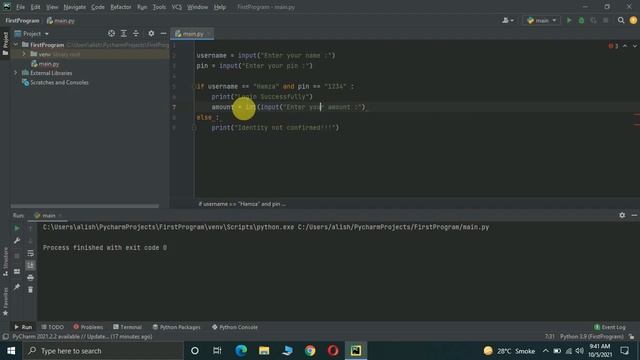
Task: Click the PyCharm update available status message
Action: point(82,337)
